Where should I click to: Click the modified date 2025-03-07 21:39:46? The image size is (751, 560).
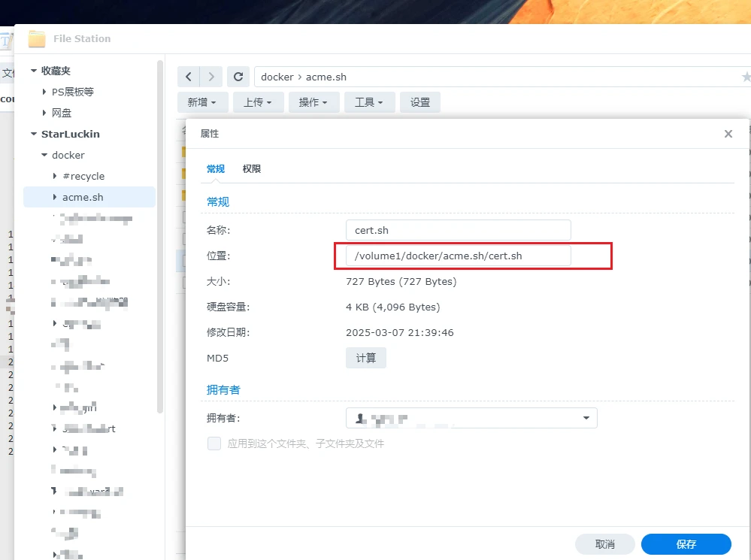click(399, 332)
